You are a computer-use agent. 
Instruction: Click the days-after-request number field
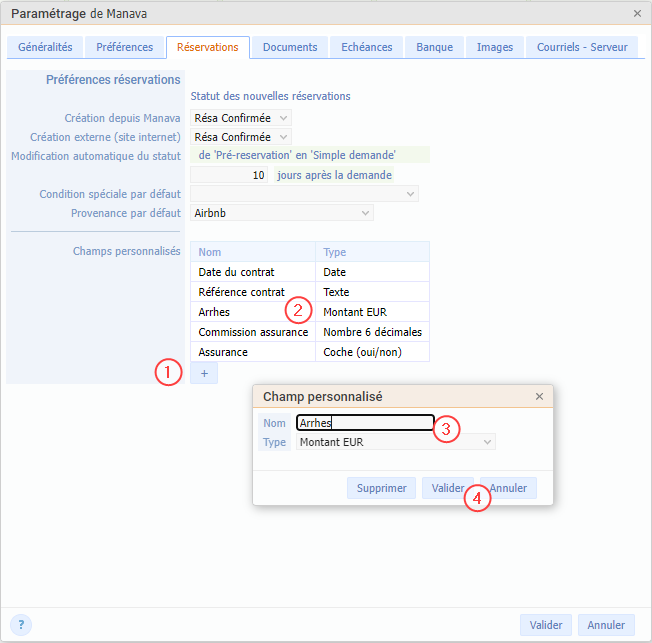click(230, 175)
